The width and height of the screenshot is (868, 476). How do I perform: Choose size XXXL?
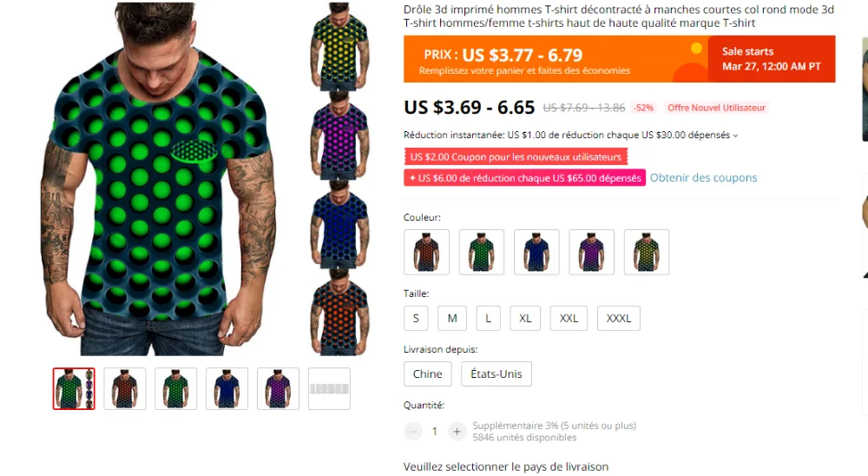click(619, 318)
